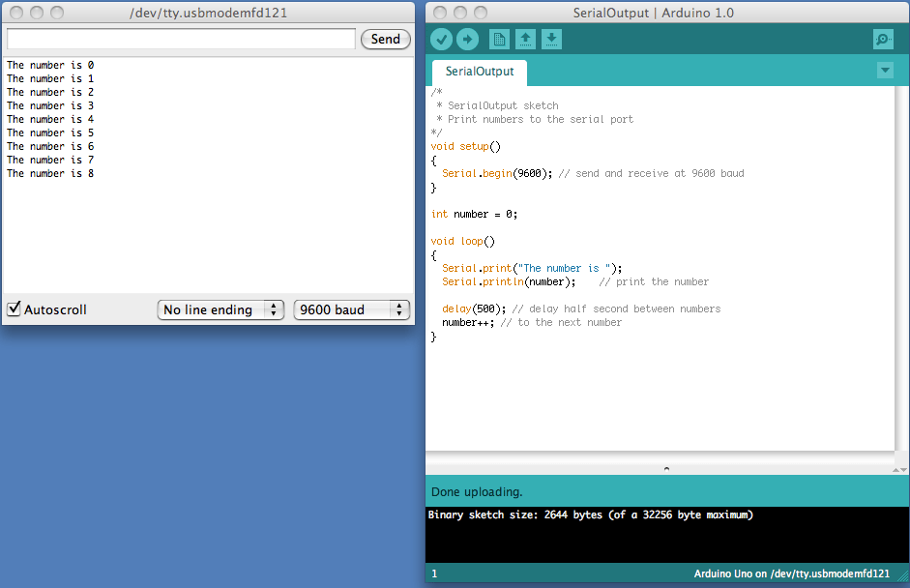Open Serial Monitor magnifier icon
Viewport: 910px width, 588px height.
(883, 40)
